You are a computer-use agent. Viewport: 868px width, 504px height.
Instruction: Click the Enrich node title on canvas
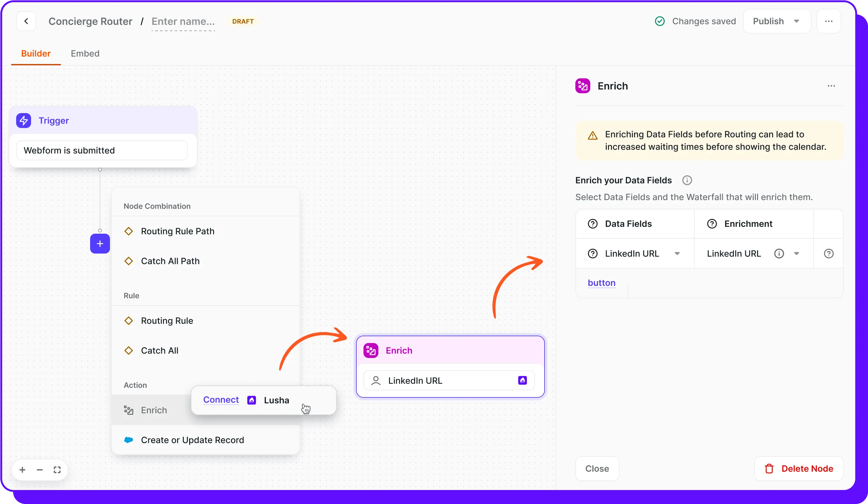click(399, 351)
